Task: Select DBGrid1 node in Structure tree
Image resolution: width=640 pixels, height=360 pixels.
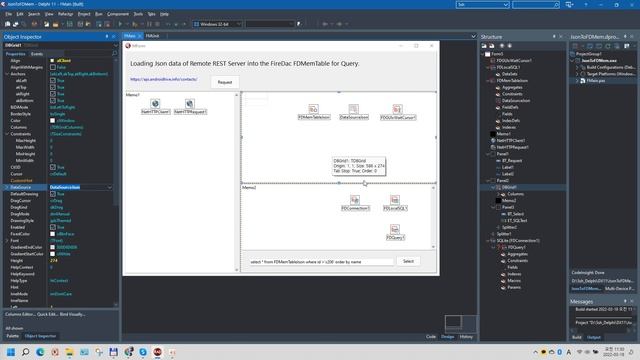Action: tap(509, 187)
